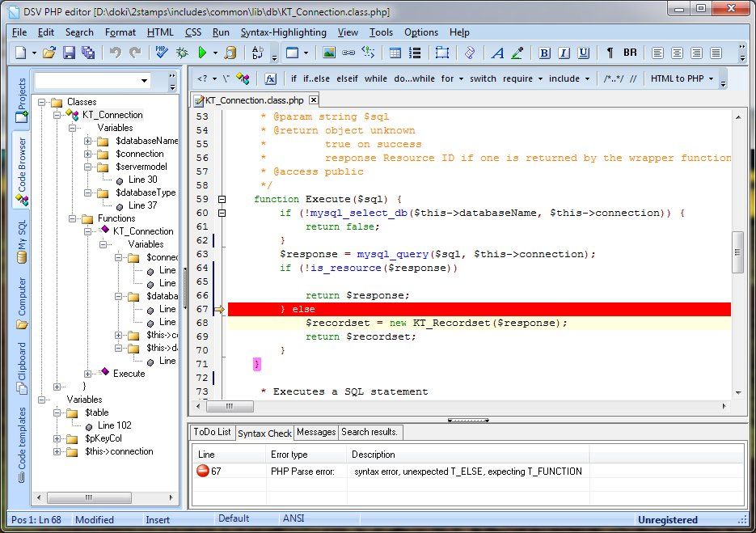The image size is (756, 533).
Task: Run the script with green play icon
Action: tap(202, 53)
